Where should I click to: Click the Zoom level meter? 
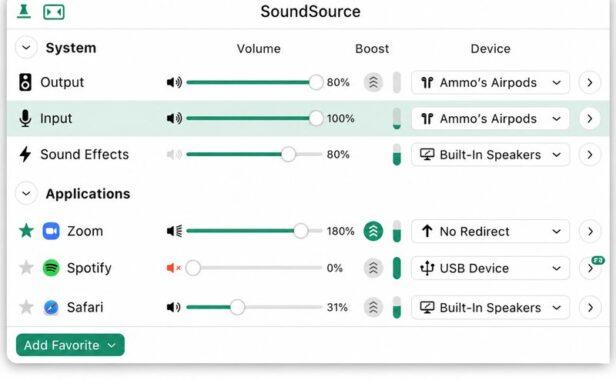click(x=397, y=231)
